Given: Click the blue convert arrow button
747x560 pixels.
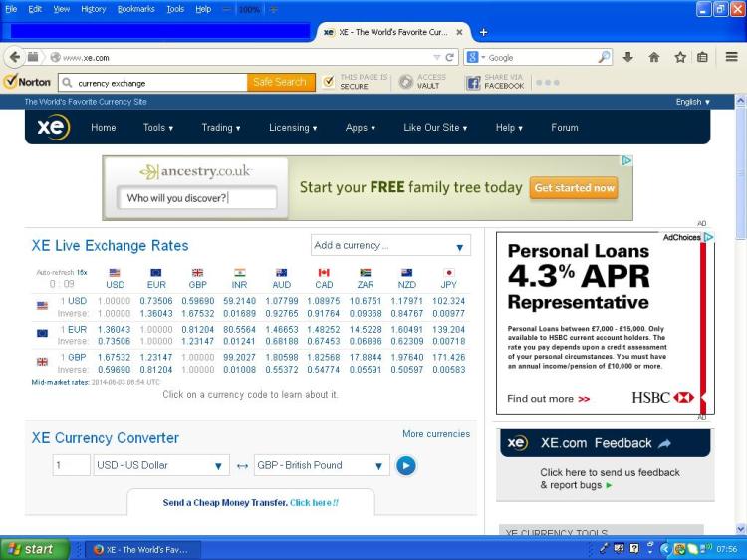Looking at the screenshot, I should (x=405, y=465).
